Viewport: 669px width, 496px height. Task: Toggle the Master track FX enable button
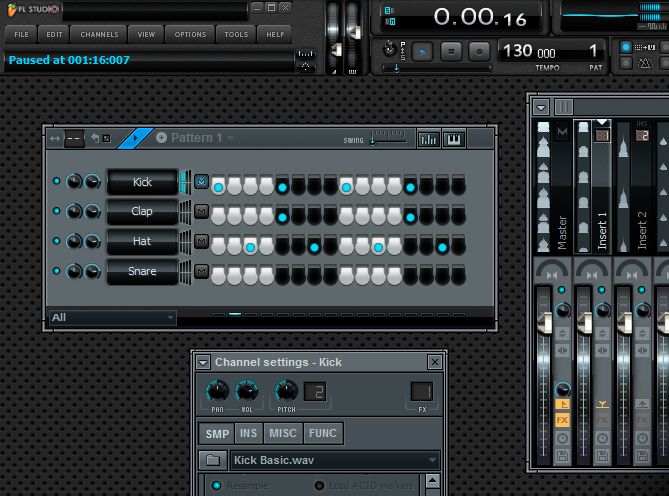click(562, 420)
